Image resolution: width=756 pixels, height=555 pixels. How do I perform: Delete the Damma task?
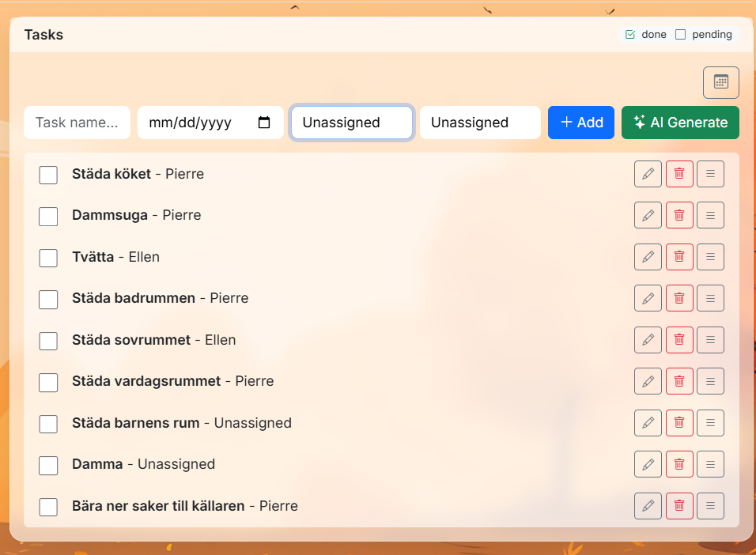coord(679,464)
